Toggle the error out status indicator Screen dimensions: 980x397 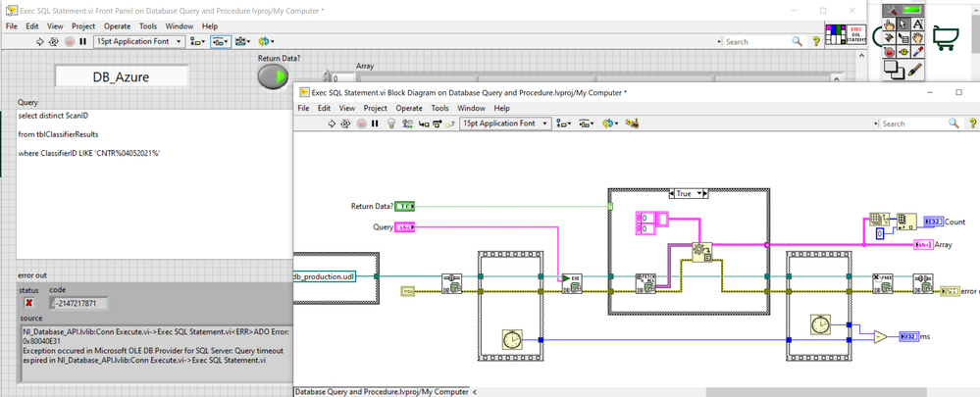click(26, 303)
